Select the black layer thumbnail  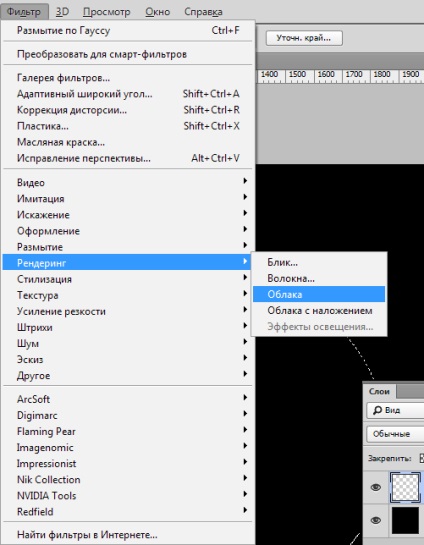405,520
